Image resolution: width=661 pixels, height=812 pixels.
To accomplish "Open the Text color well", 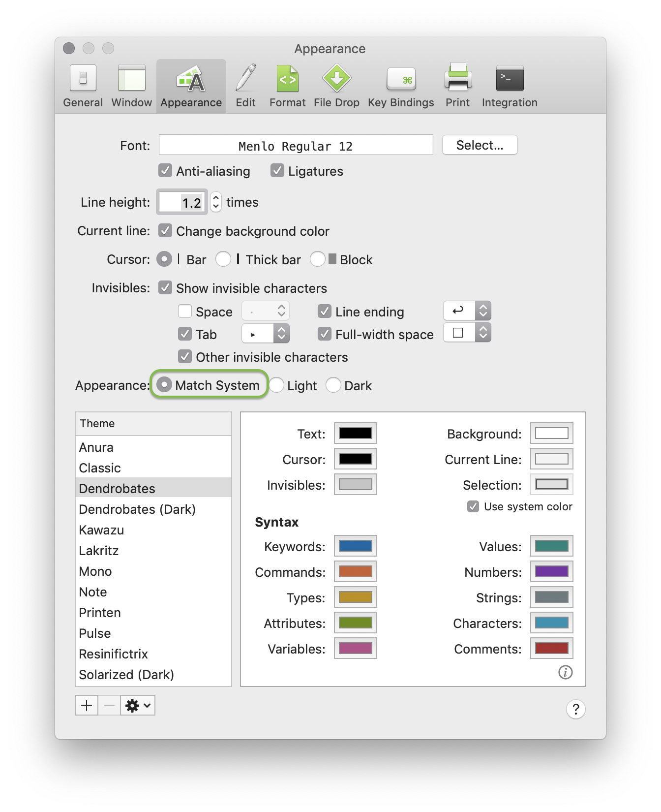I will (x=356, y=433).
